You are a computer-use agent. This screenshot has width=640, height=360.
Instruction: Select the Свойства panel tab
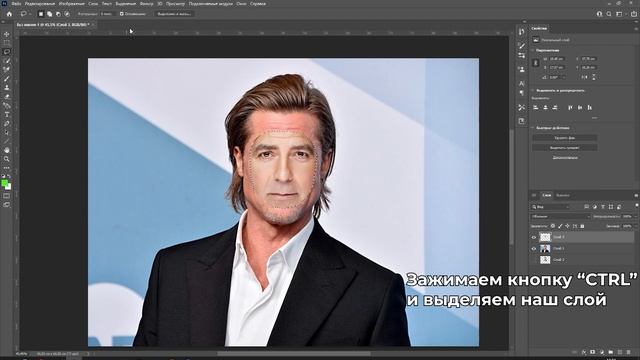[x=540, y=29]
